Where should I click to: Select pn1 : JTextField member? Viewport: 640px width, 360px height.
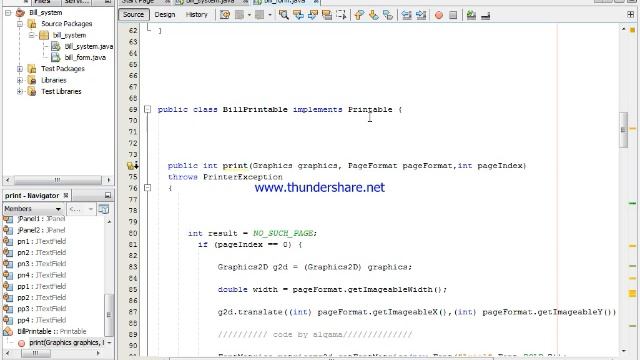click(x=41, y=242)
